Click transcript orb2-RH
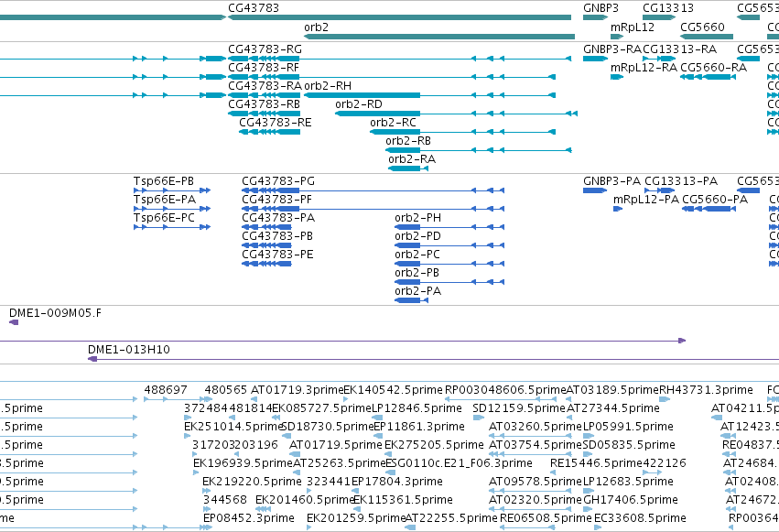This screenshot has width=779, height=532. tap(328, 86)
